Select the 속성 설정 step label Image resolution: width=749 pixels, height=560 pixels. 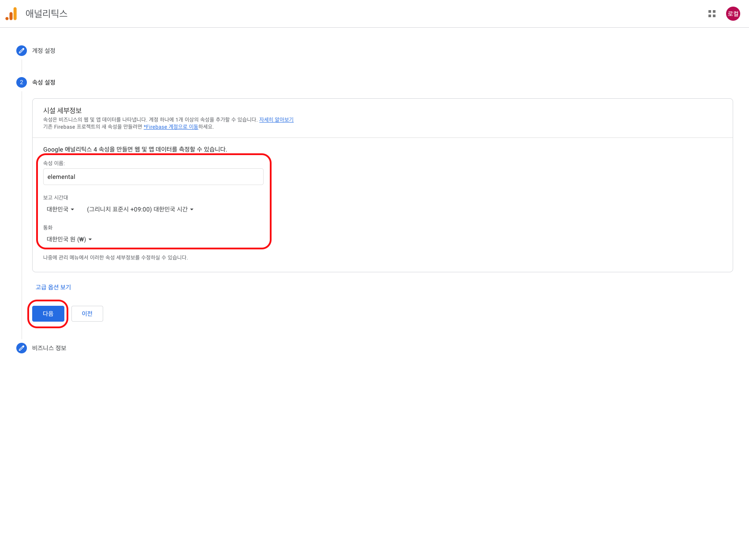(x=44, y=82)
